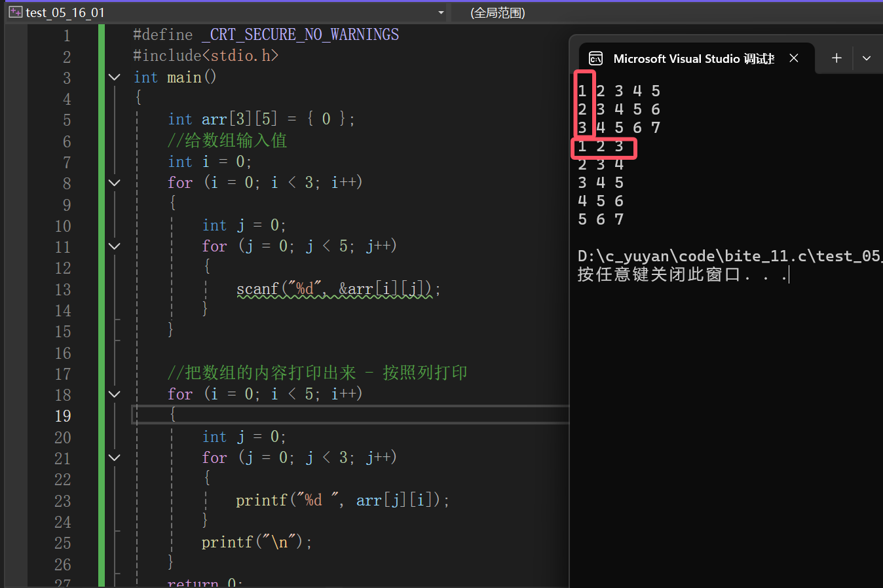Click the printf("\n") statement

(x=257, y=542)
